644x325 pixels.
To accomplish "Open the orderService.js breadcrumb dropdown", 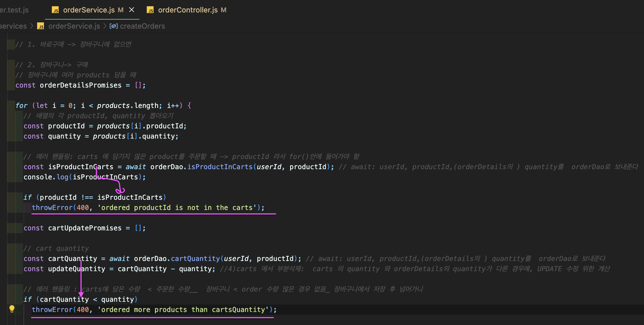I will (x=74, y=26).
